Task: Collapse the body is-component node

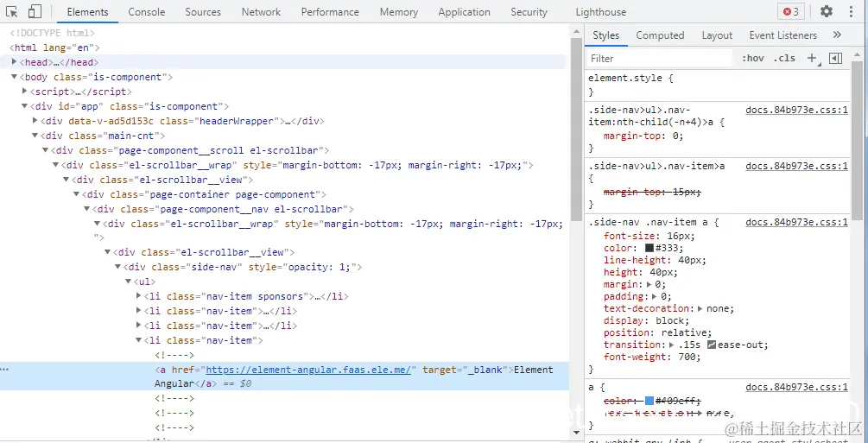Action: (15, 76)
